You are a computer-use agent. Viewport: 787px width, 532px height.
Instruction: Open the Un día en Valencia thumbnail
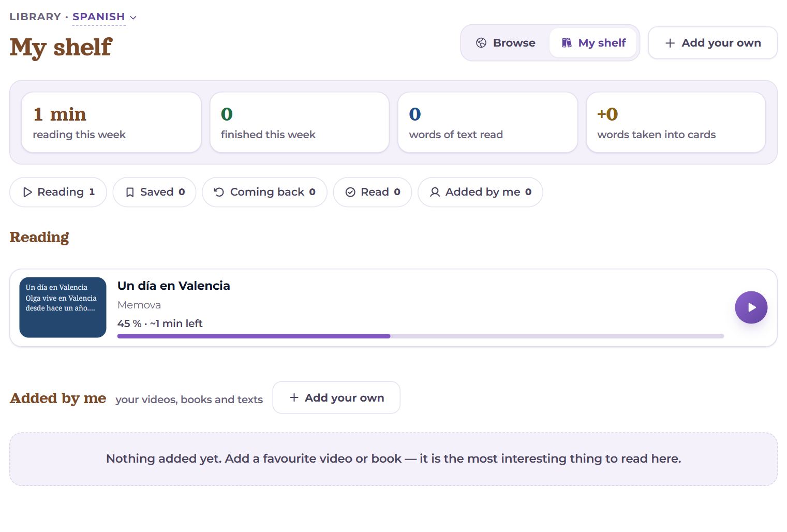pyautogui.click(x=63, y=307)
